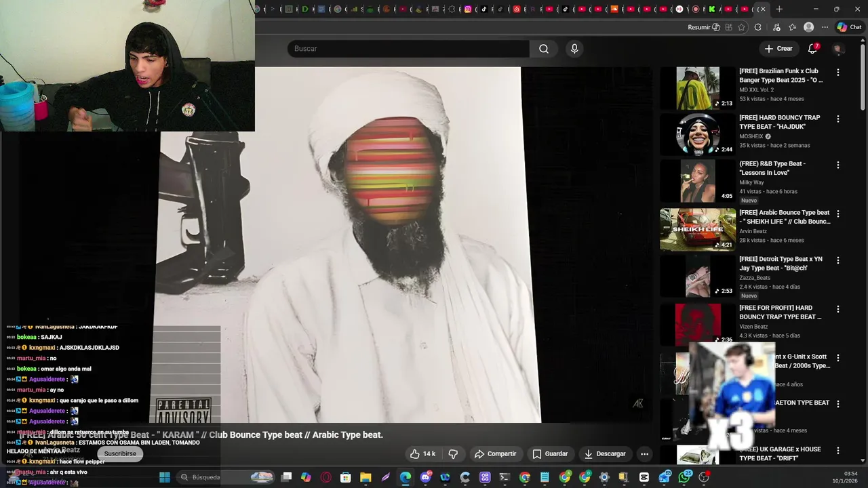
Task: Open Zazza_Beats channel link
Action: 755,278
